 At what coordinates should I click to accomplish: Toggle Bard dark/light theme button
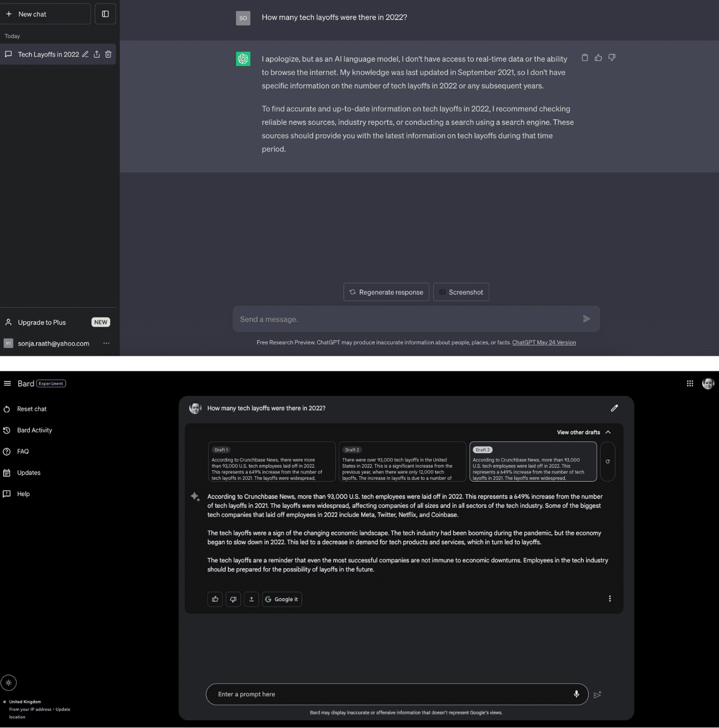coord(9,682)
